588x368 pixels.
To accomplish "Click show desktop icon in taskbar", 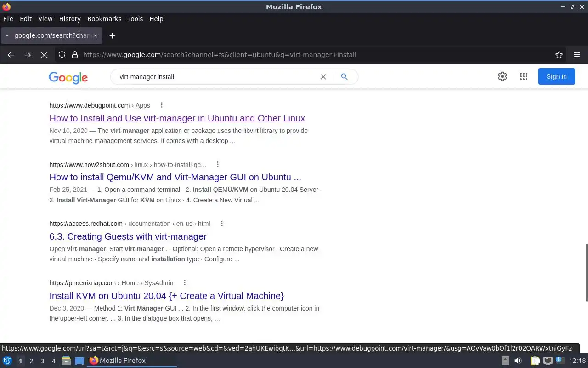I will (x=79, y=361).
